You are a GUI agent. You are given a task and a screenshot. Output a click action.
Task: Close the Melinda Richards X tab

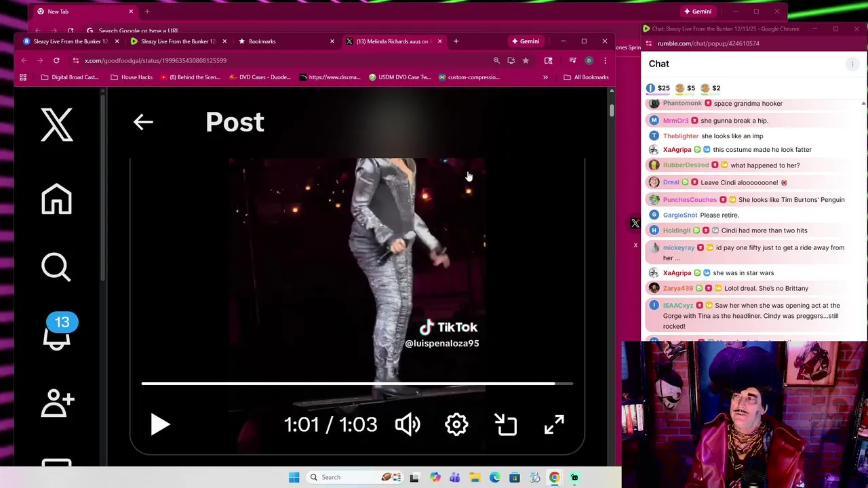[x=439, y=41]
